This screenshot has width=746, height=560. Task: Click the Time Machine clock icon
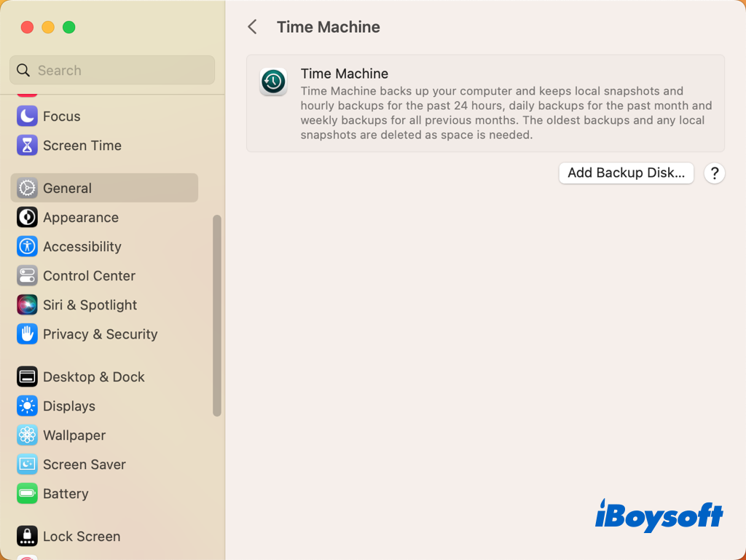273,82
